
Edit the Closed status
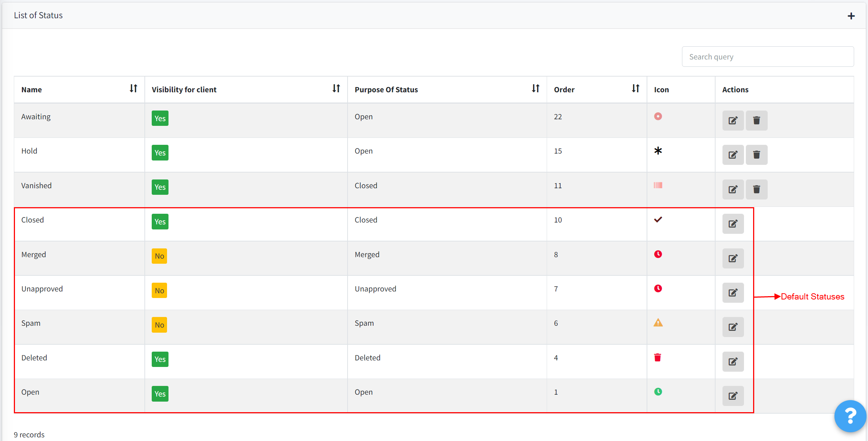[x=733, y=224]
